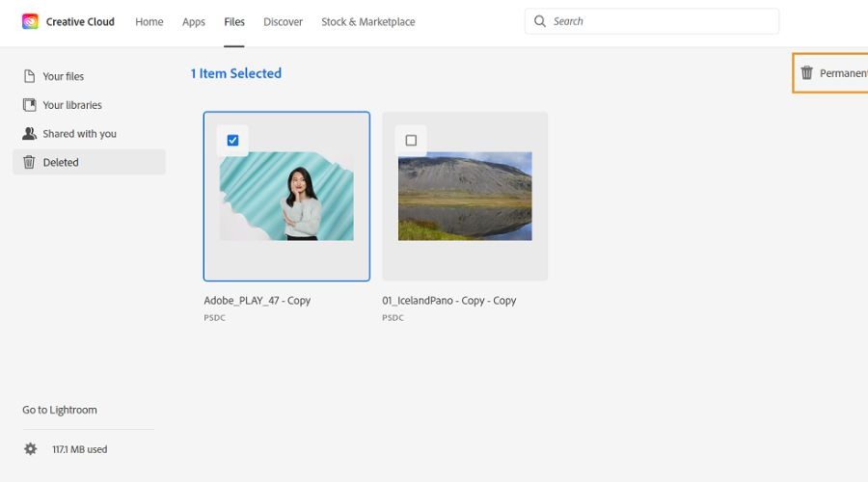Screen dimensions: 868x482
Task: Click the storage settings gear icon
Action: (x=31, y=449)
